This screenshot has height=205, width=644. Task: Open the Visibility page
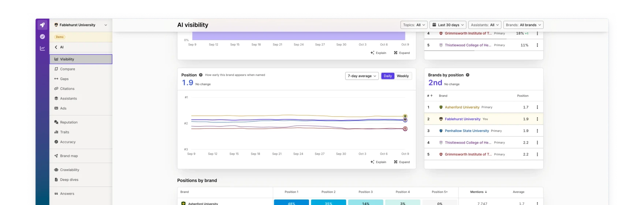(81, 59)
